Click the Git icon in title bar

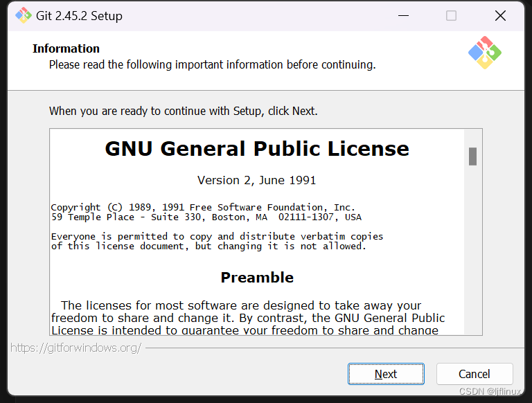24,15
